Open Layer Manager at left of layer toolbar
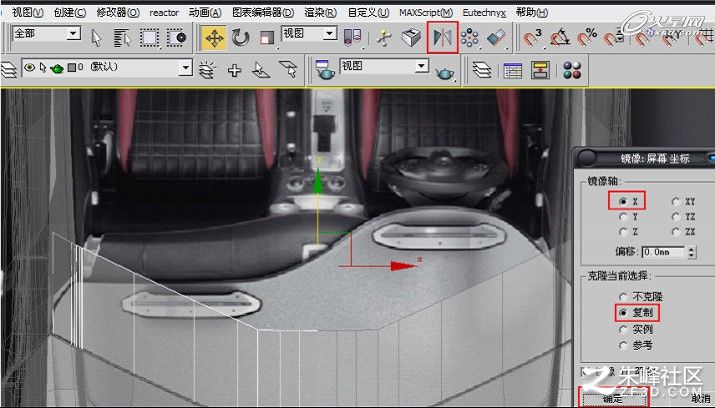Image resolution: width=715 pixels, height=408 pixels. 9,70
